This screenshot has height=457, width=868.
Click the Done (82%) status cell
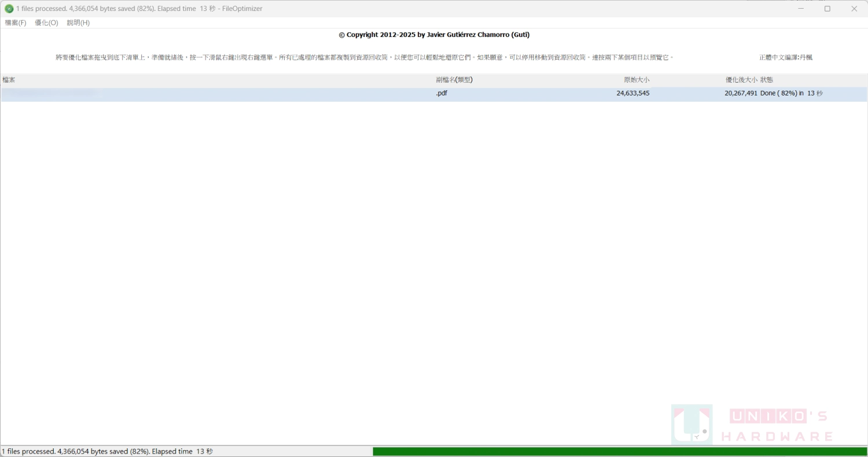791,93
